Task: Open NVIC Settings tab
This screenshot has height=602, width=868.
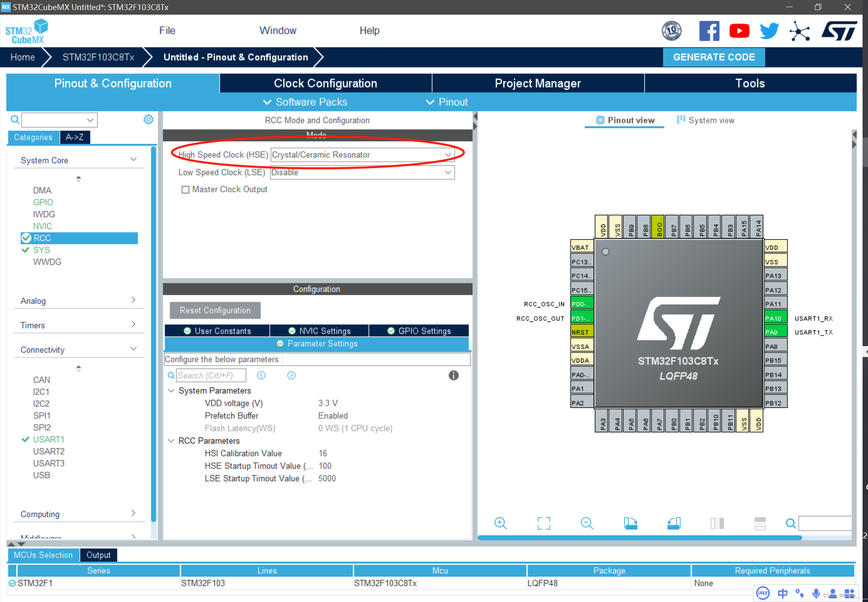Action: tap(319, 331)
